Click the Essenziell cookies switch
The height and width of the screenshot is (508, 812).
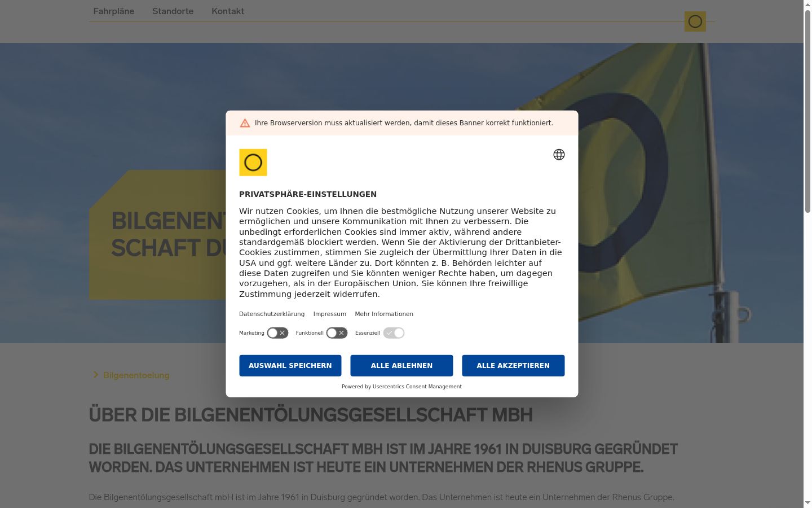394,333
